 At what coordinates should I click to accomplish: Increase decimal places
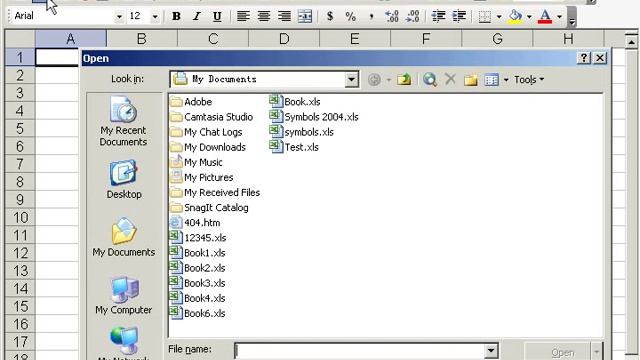(392, 16)
